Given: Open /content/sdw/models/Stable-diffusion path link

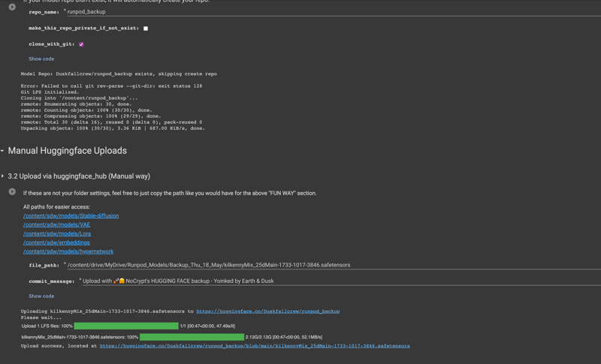Looking at the screenshot, I should point(71,216).
